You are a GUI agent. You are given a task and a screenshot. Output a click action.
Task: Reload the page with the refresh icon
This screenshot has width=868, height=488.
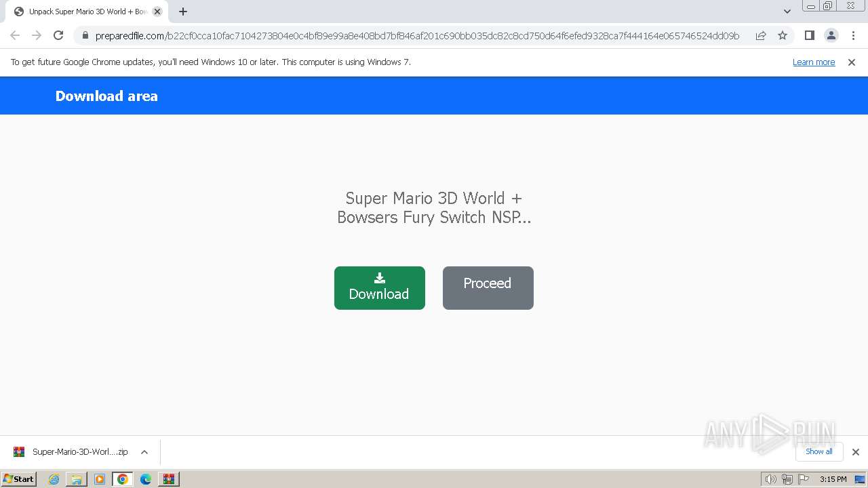[x=58, y=35]
